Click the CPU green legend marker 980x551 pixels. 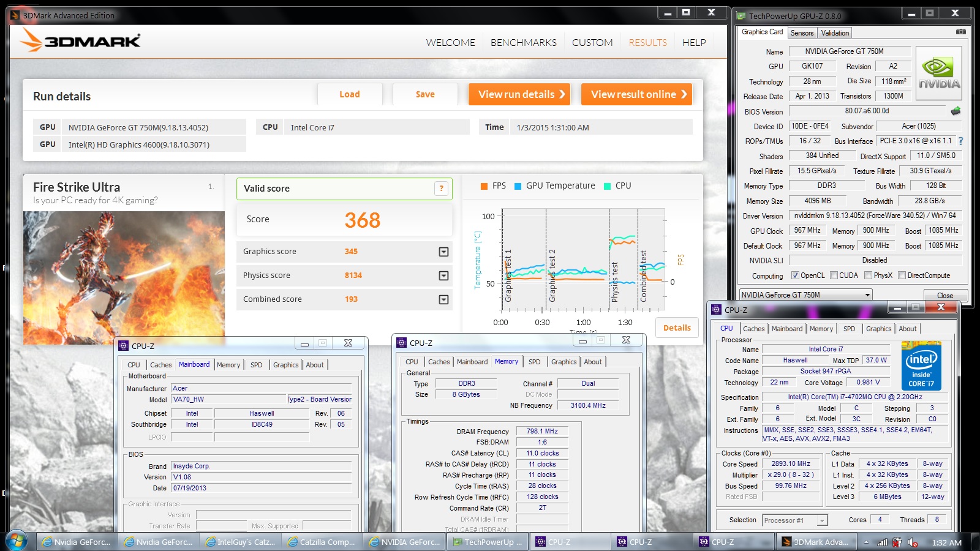[x=607, y=186]
